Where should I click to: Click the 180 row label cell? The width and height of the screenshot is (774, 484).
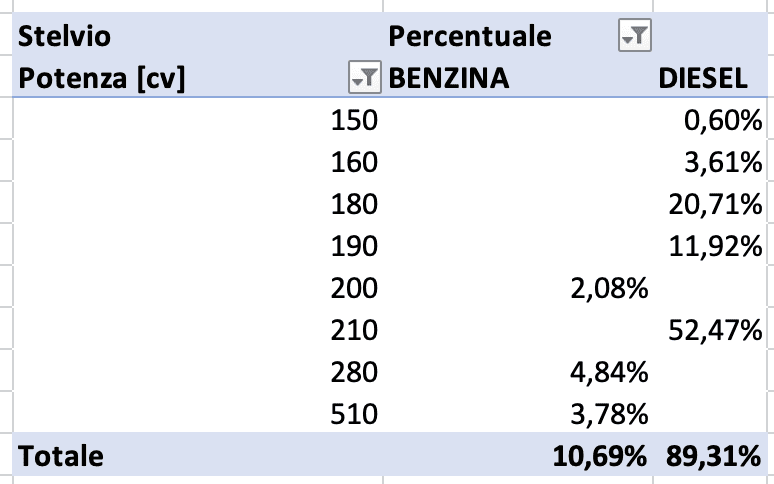354,205
